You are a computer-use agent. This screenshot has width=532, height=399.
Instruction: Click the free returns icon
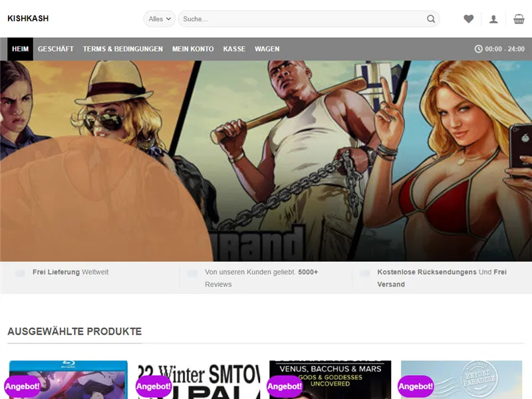364,273
